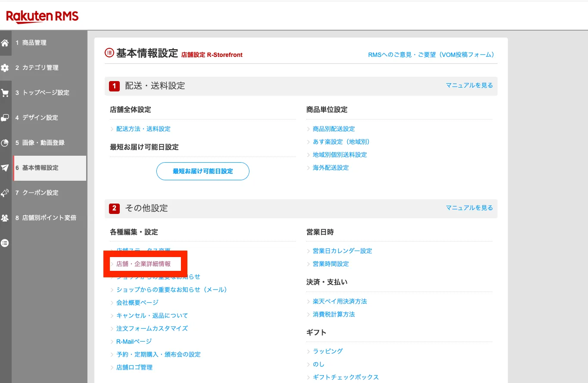Click the list icon at the sidebar bottom
588x383 pixels.
(x=5, y=243)
